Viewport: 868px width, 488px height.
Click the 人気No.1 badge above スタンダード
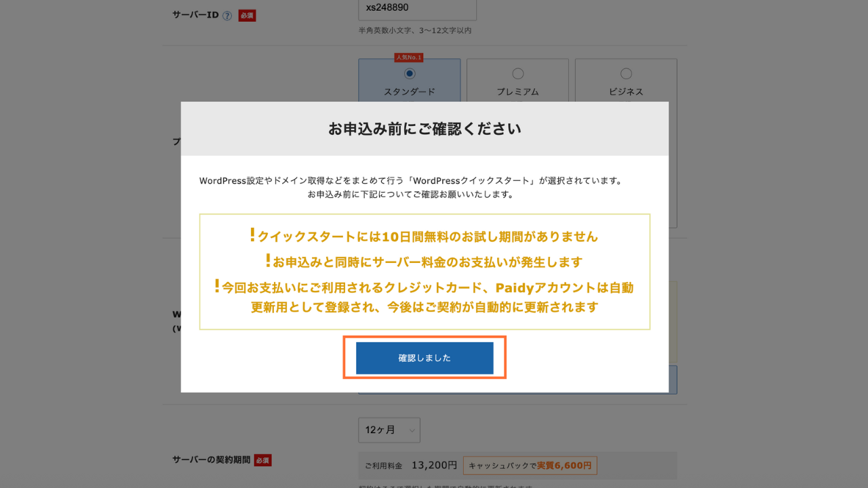[x=409, y=58]
